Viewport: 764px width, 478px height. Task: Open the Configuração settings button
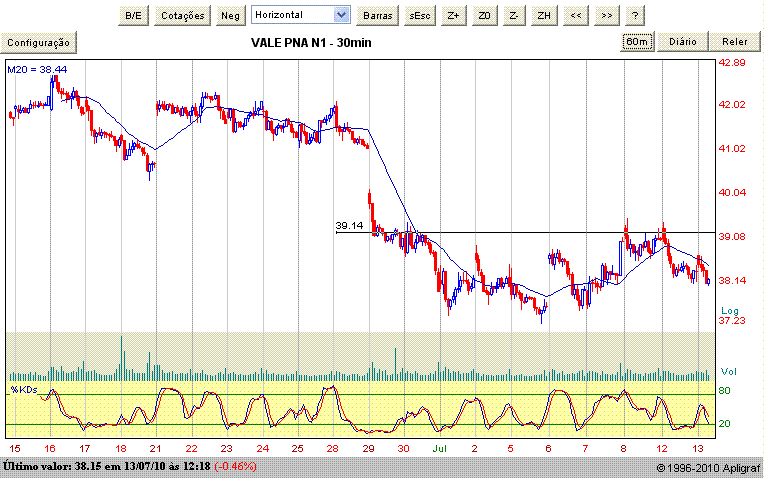click(x=38, y=43)
